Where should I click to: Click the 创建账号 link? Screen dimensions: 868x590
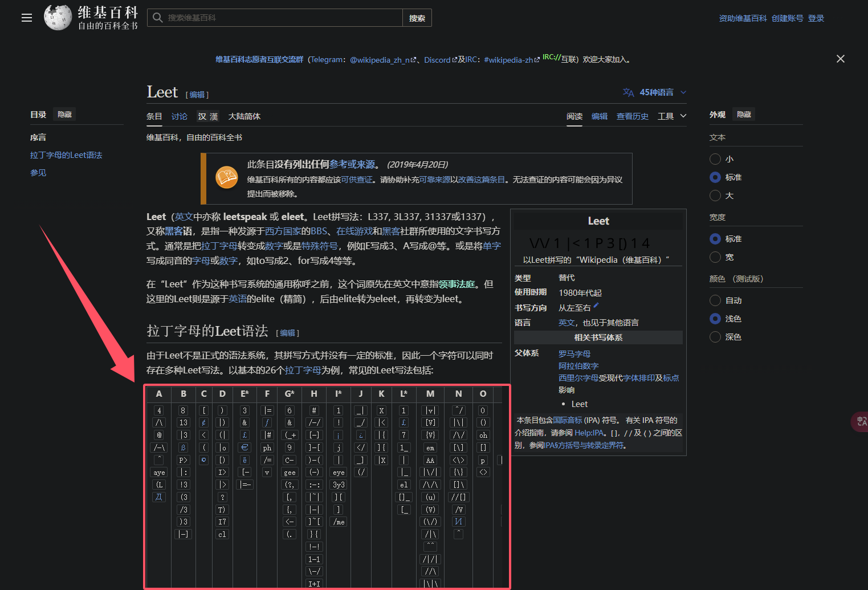click(787, 18)
